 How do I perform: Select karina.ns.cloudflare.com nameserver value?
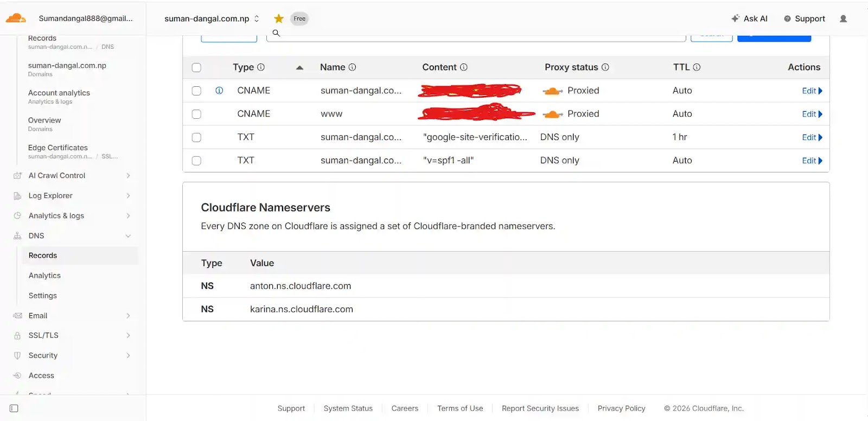(302, 309)
